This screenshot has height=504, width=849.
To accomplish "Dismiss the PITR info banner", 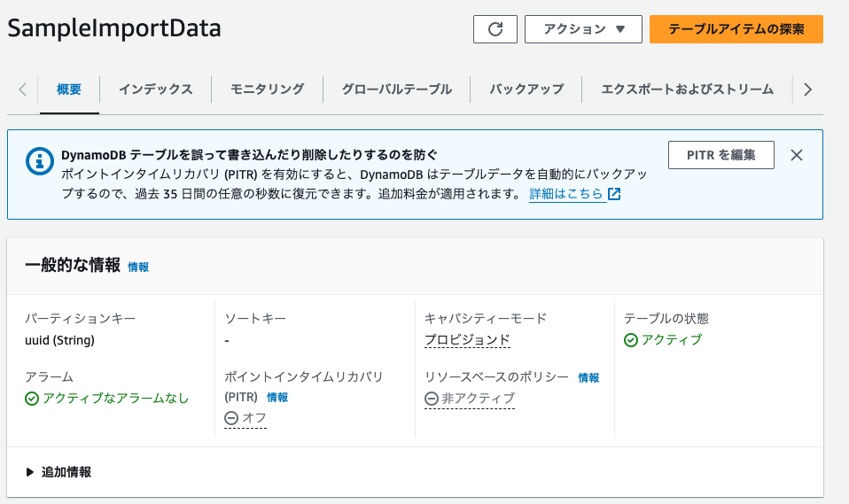I will (x=796, y=155).
